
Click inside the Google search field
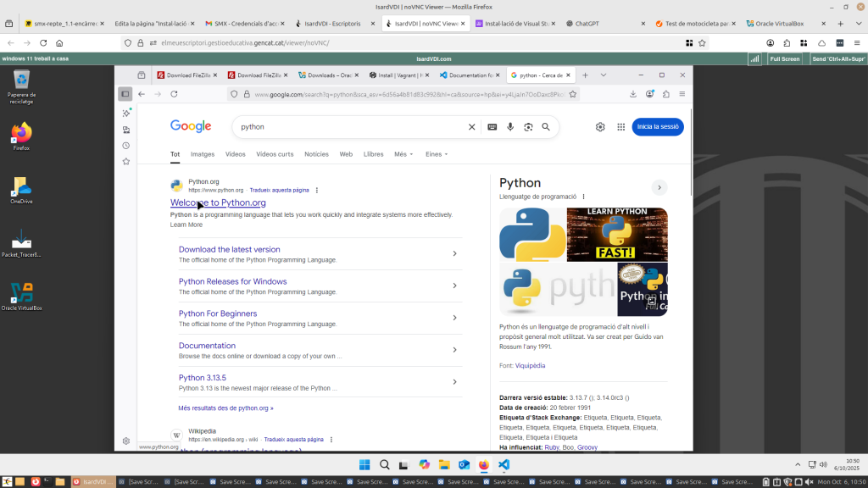[x=348, y=127]
